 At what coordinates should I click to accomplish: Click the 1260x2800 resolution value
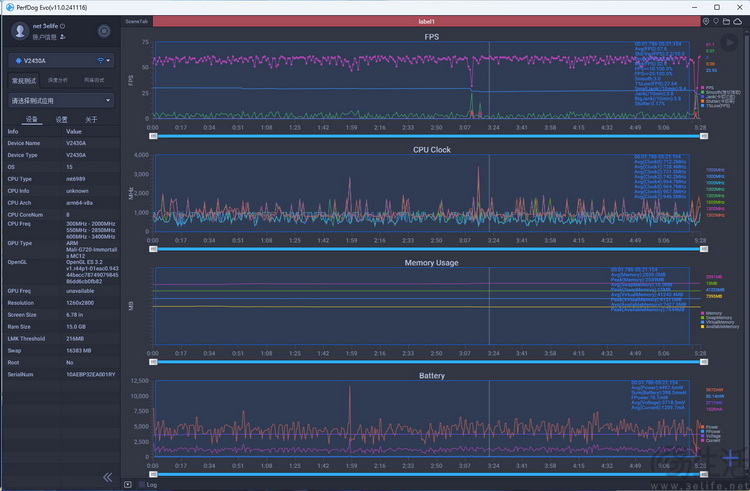tap(80, 303)
